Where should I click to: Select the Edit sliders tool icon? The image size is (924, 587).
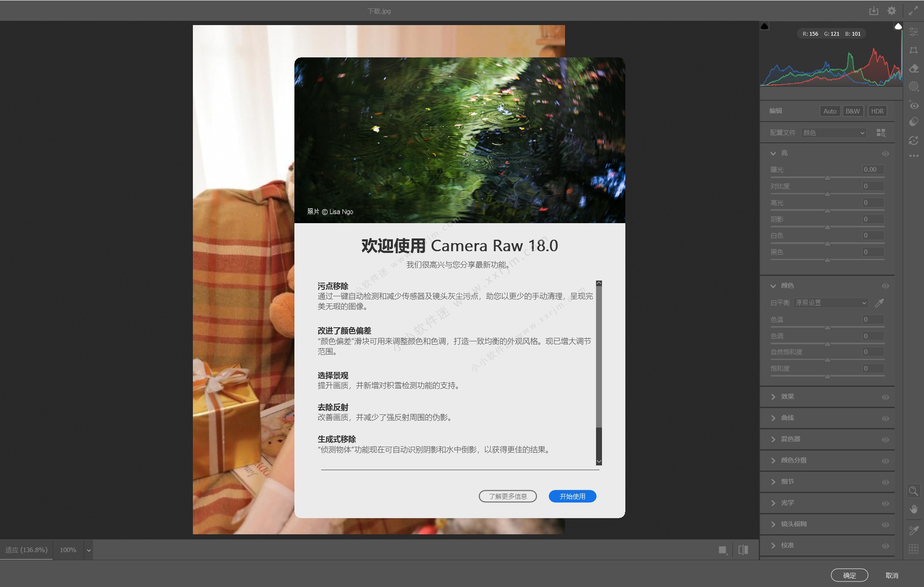913,31
